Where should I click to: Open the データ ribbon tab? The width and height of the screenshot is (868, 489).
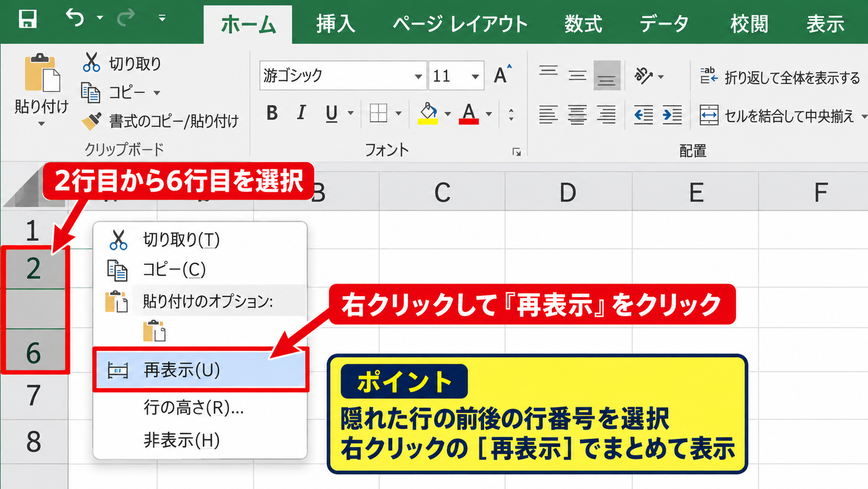point(664,24)
